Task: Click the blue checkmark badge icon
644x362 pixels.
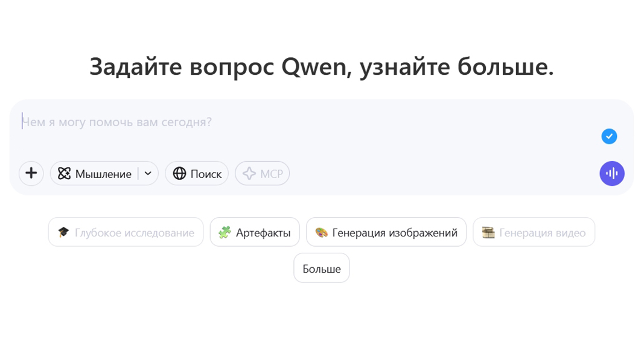Action: (x=609, y=136)
